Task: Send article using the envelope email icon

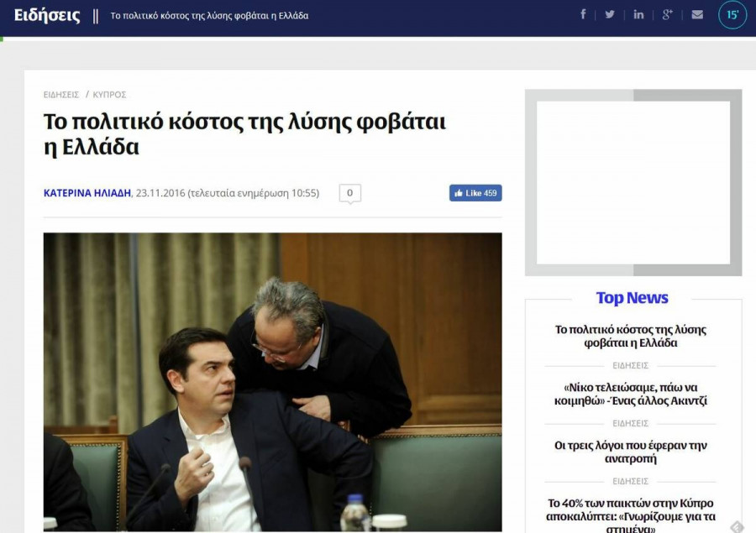Action: (x=697, y=14)
